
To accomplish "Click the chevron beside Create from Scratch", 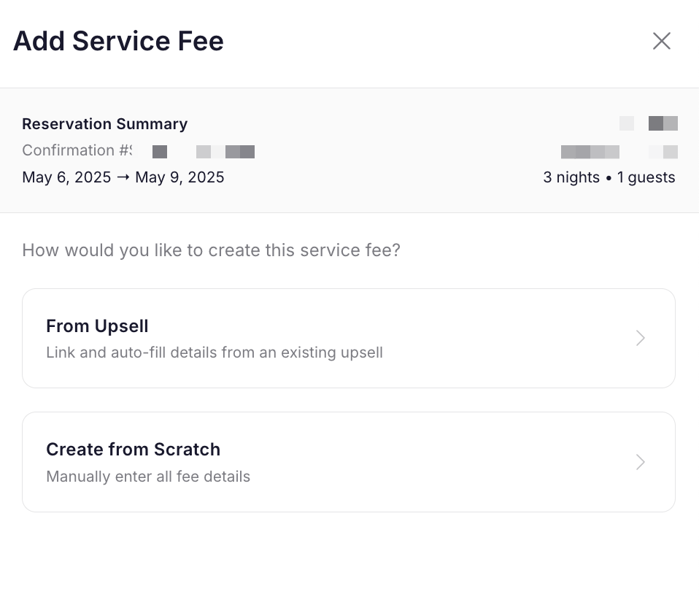I will [640, 462].
